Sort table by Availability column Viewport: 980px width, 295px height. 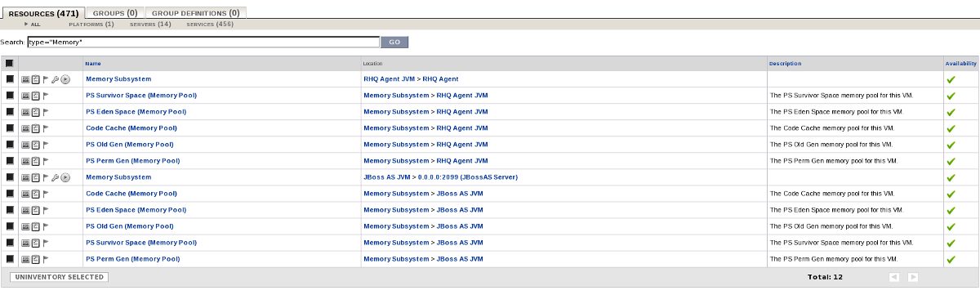[x=960, y=63]
